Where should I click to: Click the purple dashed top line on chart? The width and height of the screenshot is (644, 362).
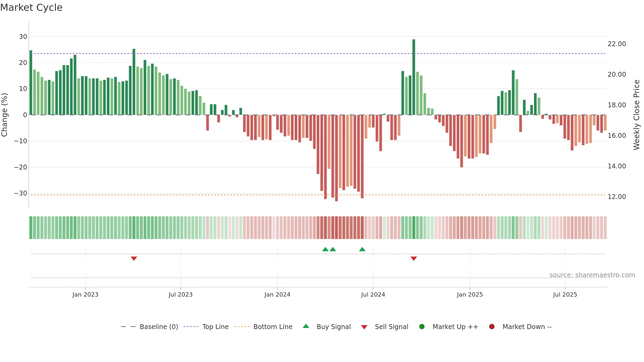[x=318, y=53]
